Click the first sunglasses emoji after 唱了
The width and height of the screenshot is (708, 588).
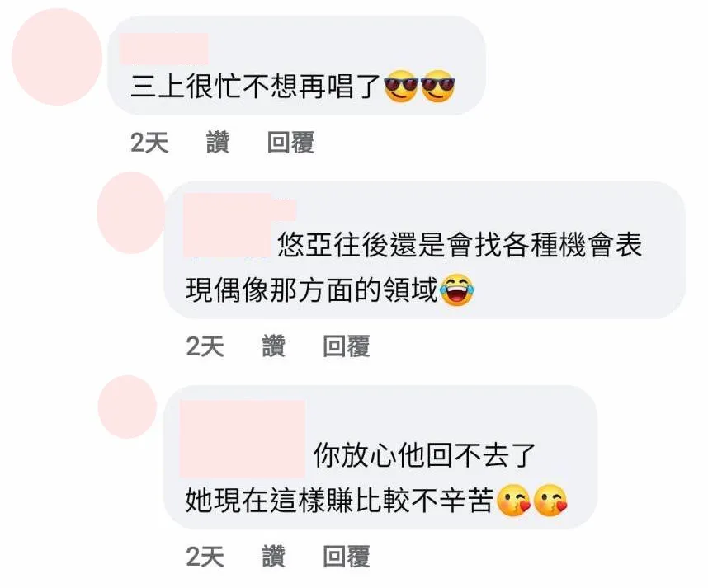point(400,86)
